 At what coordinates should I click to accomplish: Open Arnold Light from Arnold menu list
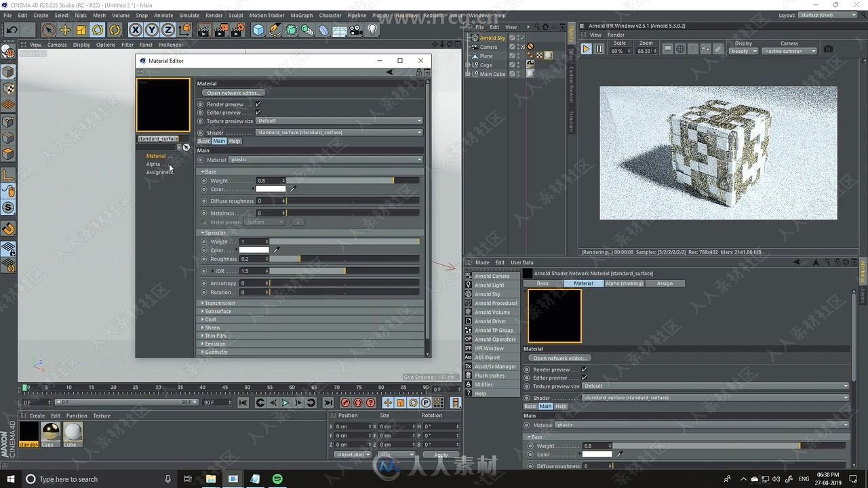[490, 285]
